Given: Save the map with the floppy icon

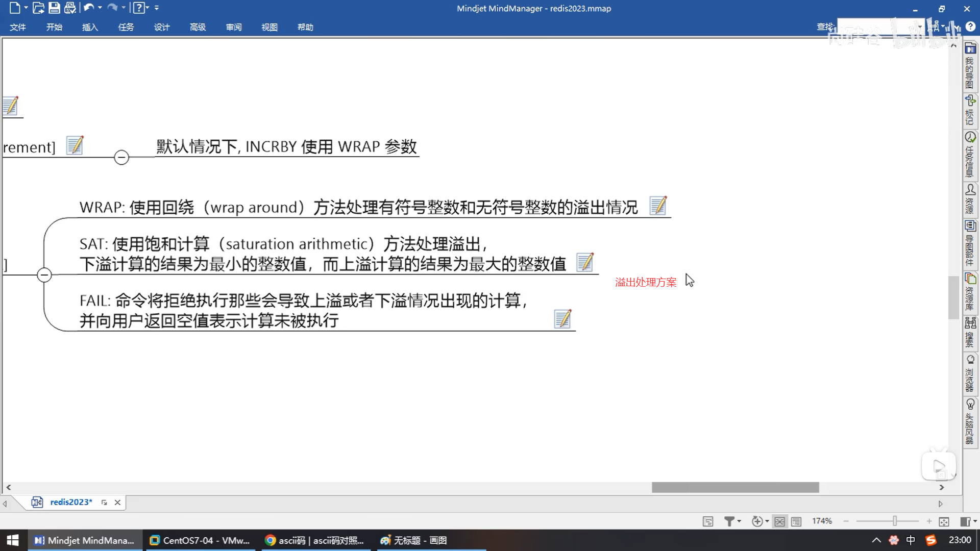Looking at the screenshot, I should click(54, 8).
